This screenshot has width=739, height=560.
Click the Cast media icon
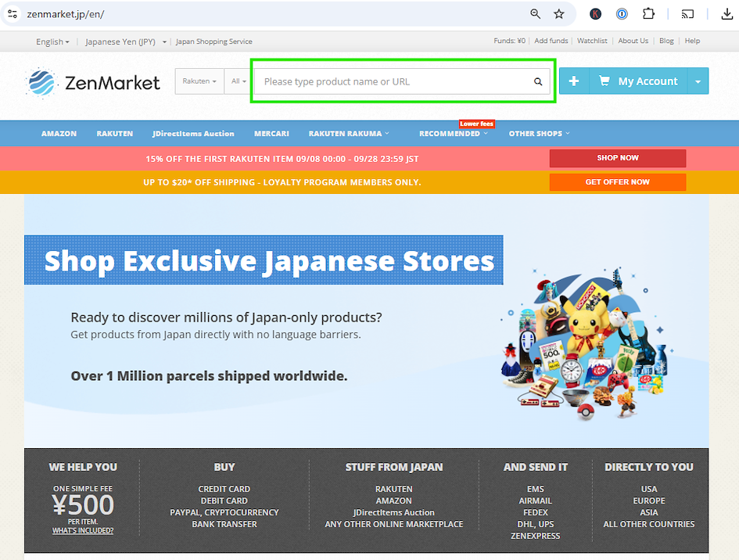[x=687, y=14]
